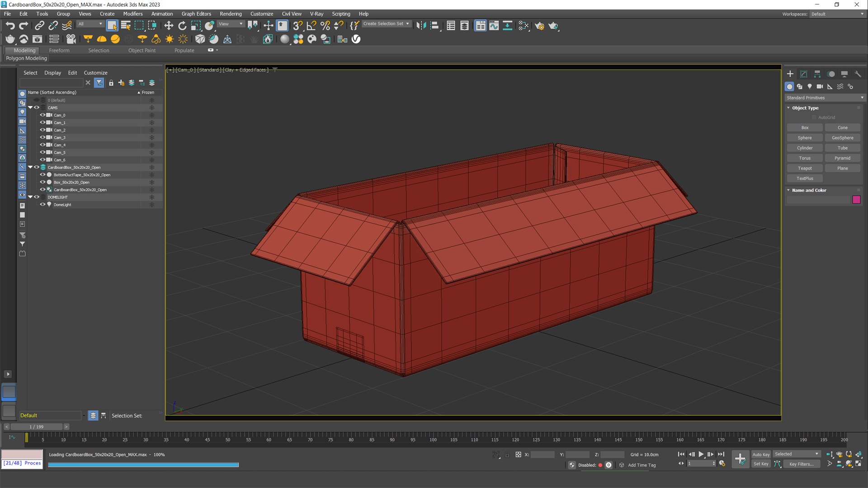Switch to Shapes creation category

click(x=800, y=86)
